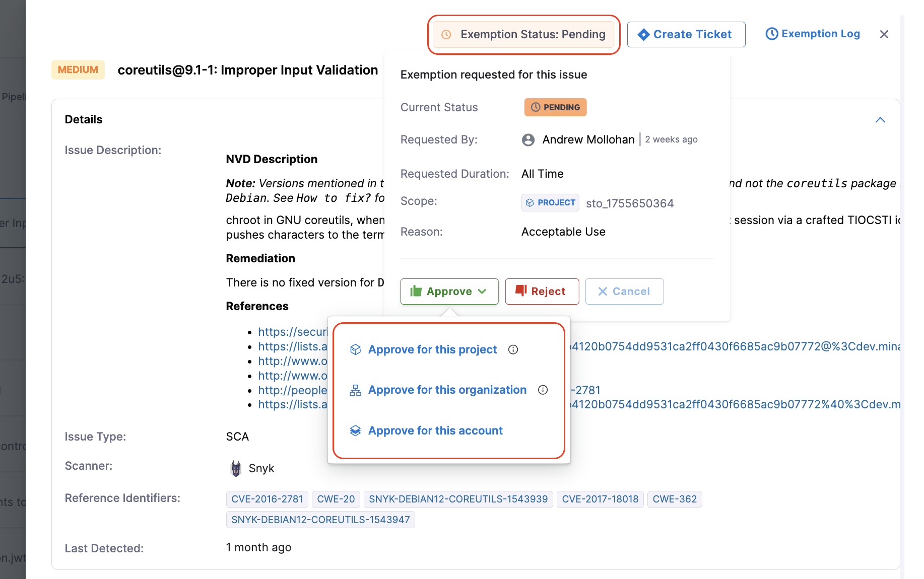Image resolution: width=924 pixels, height=579 pixels.
Task: Click the Create Ticket button
Action: click(x=686, y=34)
